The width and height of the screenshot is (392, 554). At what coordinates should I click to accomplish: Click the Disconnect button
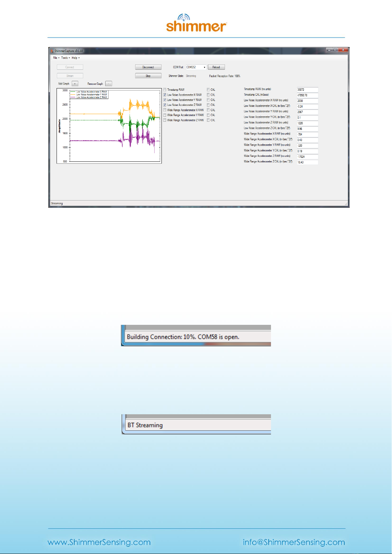coord(148,67)
